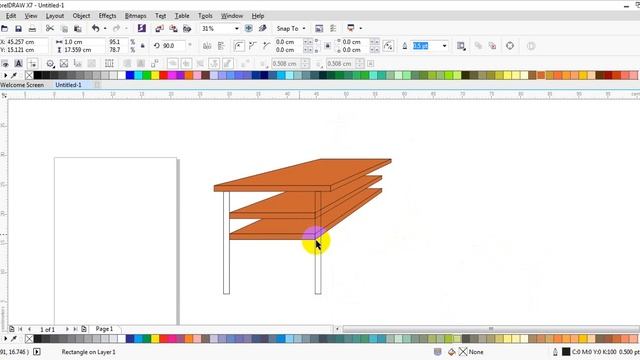Click the Import icon
The width and height of the screenshot is (640, 360).
(160, 28)
